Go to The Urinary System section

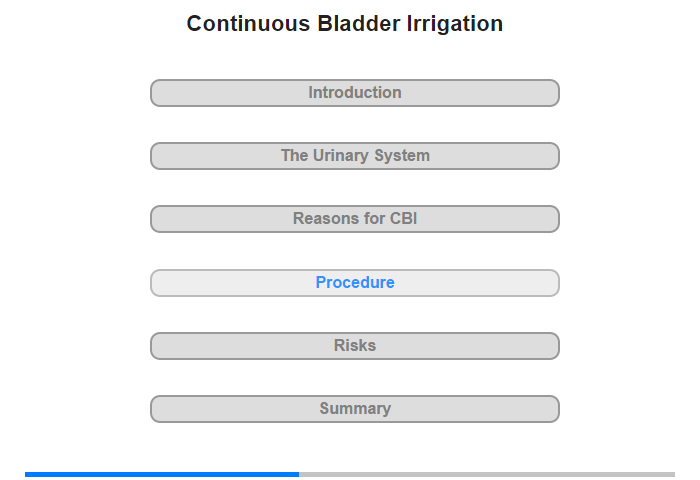point(354,156)
